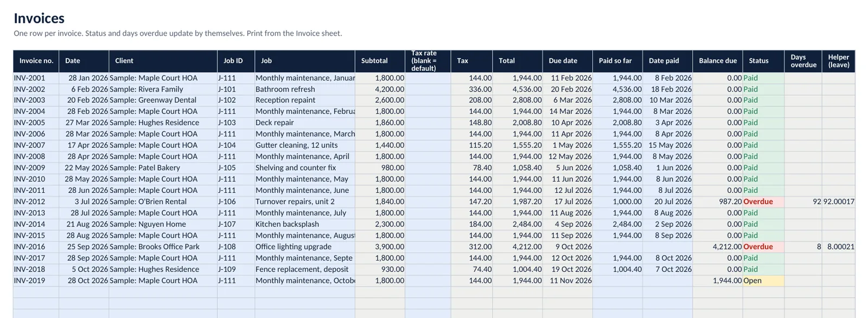Click the 'Invoice no.' column header

point(36,61)
